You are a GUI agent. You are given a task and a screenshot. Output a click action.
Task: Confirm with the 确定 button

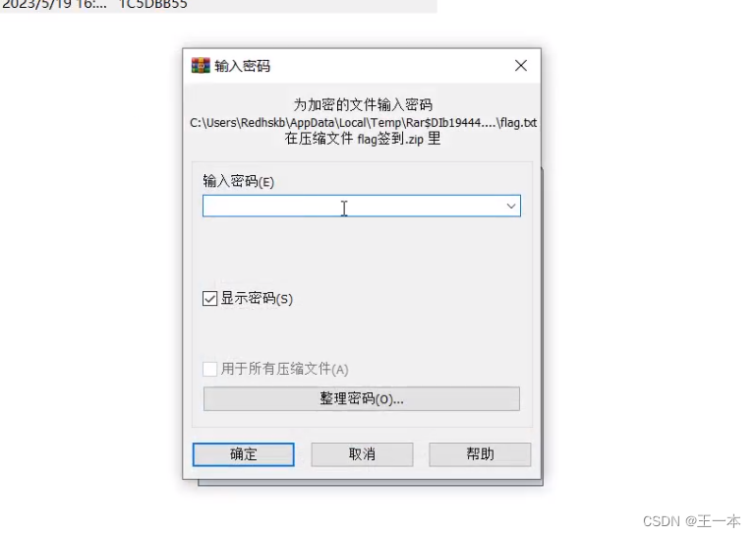pyautogui.click(x=244, y=454)
